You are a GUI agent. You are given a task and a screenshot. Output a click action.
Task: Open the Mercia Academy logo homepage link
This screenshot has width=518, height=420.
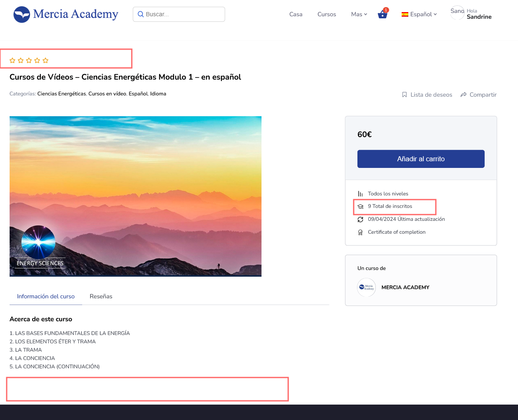point(66,14)
